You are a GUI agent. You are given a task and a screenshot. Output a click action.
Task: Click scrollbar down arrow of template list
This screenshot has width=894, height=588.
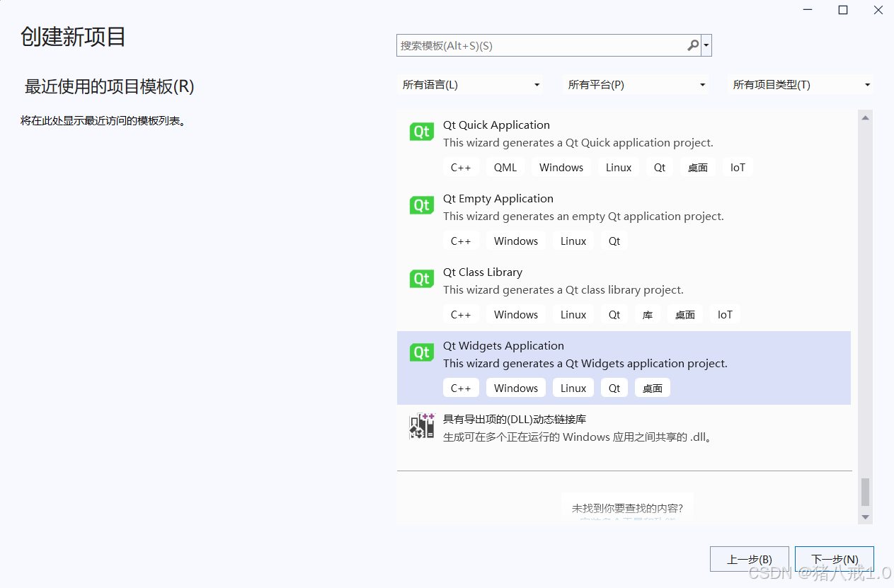point(865,517)
